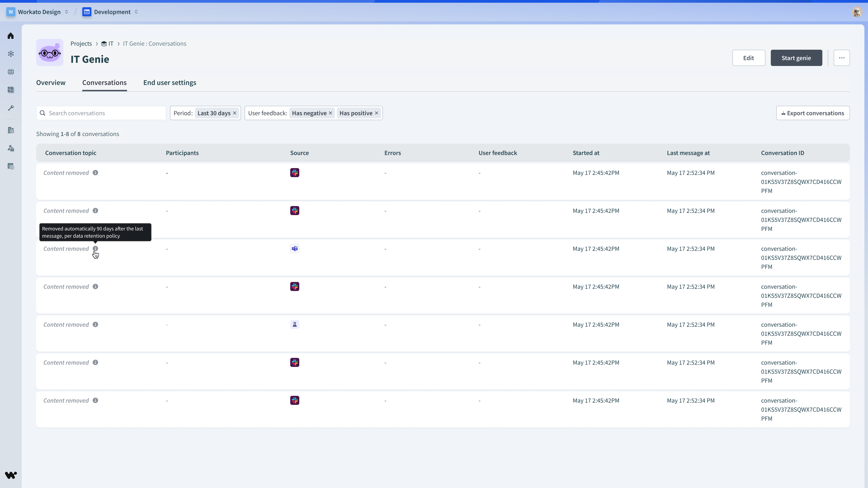
Task: Click the Conversation topic column header
Action: (x=71, y=153)
